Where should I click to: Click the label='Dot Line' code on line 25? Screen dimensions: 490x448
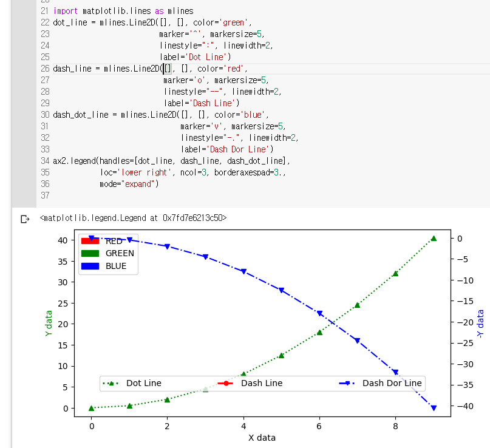pos(195,57)
